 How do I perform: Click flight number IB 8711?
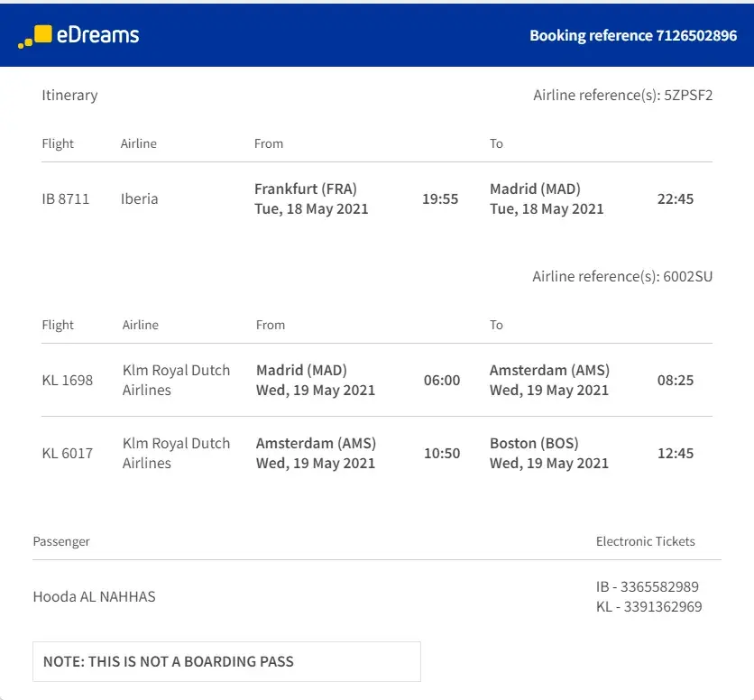click(x=66, y=198)
